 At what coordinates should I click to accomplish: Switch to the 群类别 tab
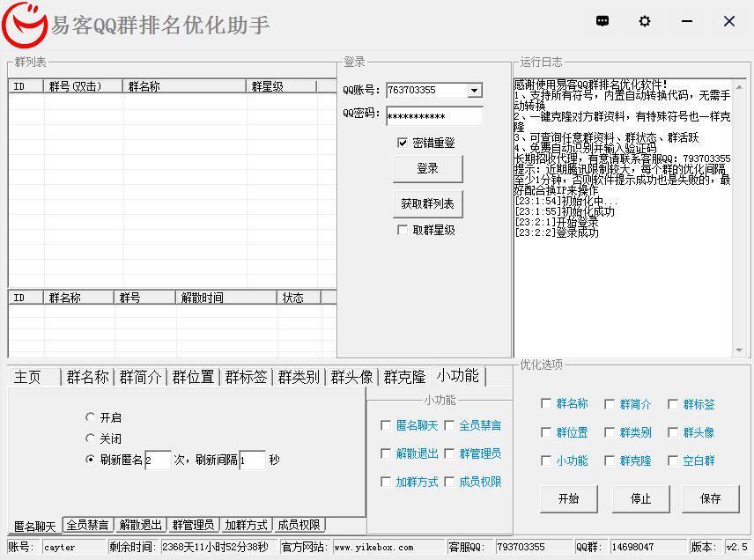[x=299, y=377]
